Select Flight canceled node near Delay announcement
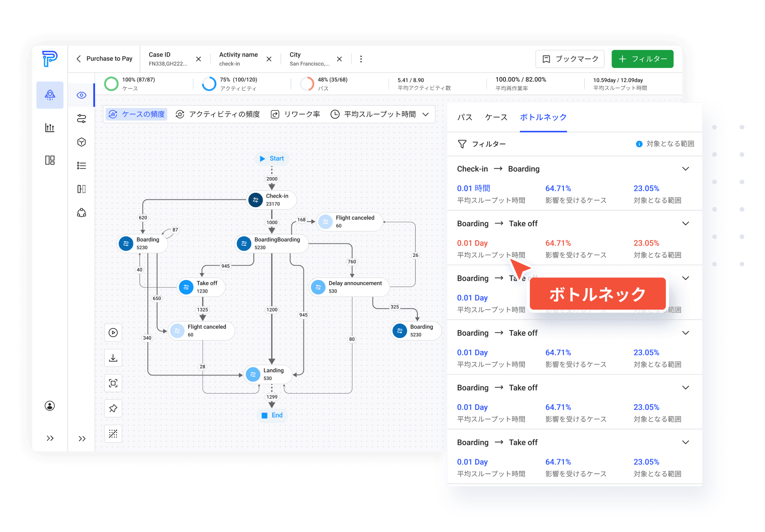Viewport: 765px width, 532px height. (350, 222)
